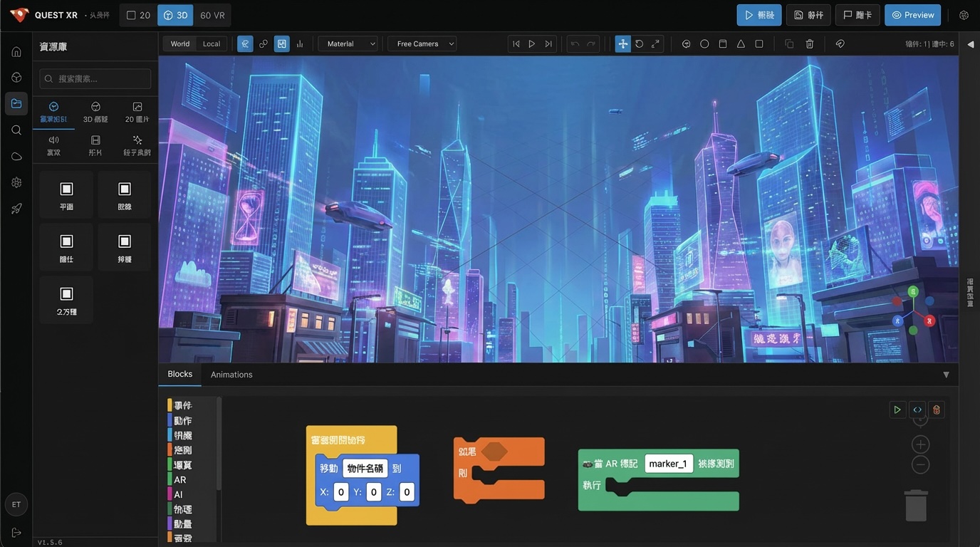Zoom in the blocks workspace

point(921,444)
